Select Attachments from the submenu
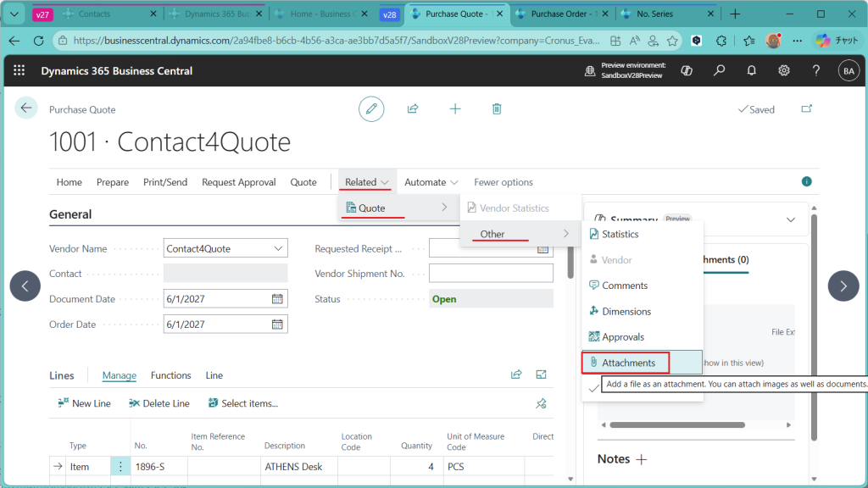The height and width of the screenshot is (488, 868). (628, 363)
